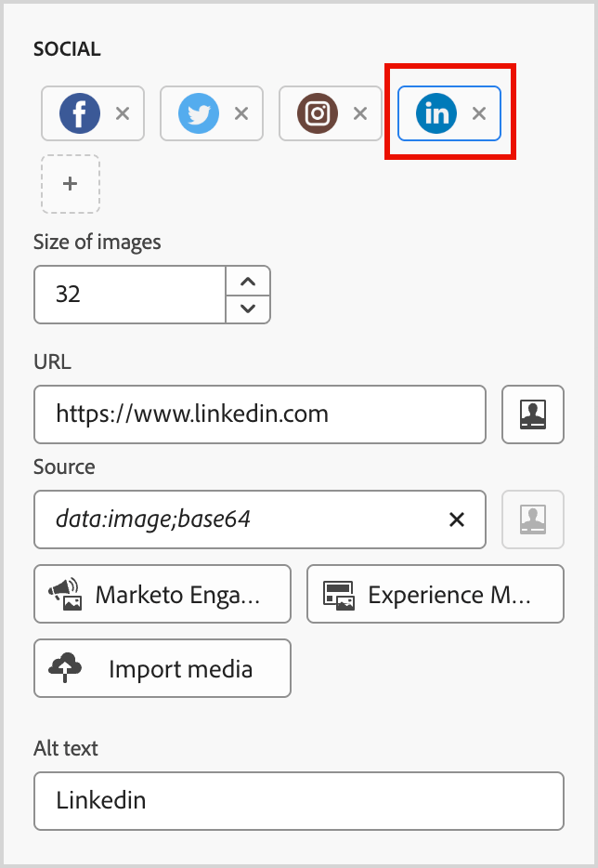The height and width of the screenshot is (868, 598).
Task: Remove the Twitter icon with its × control
Action: 240,113
